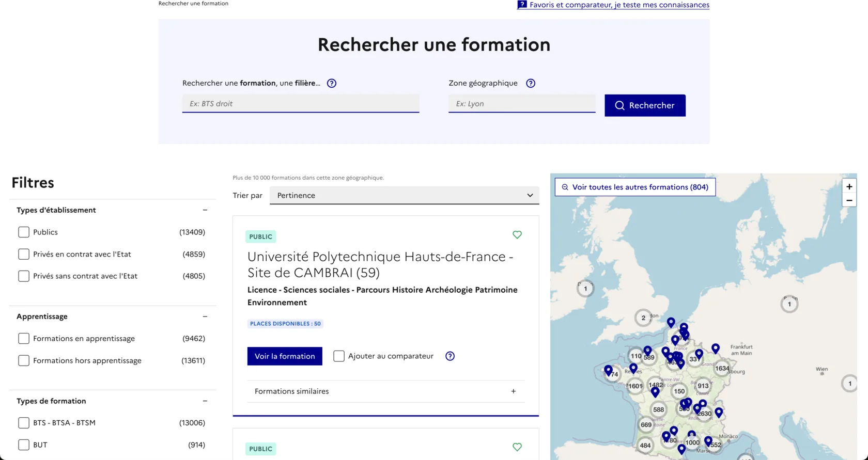
Task: Check BTS - BTSA - BTSM filter
Action: coord(24,423)
